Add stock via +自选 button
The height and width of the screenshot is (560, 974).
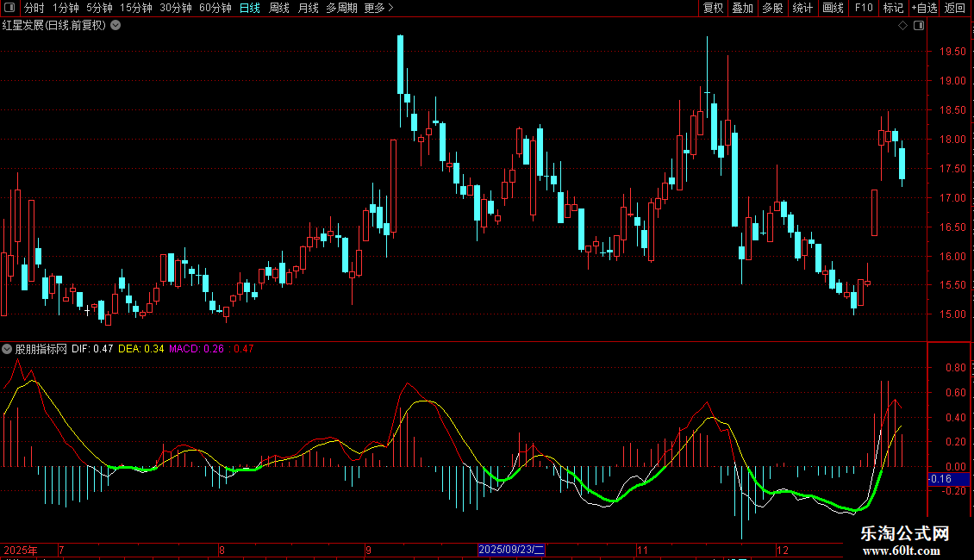[924, 8]
